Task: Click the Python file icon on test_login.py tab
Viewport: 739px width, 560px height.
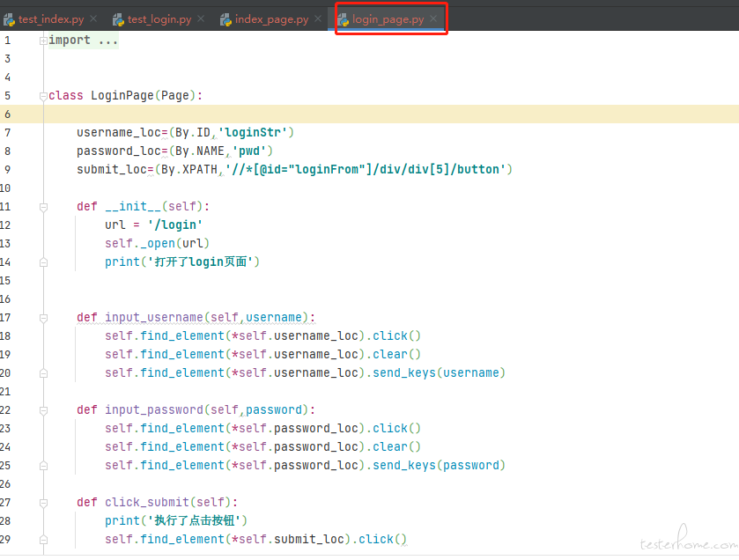Action: pyautogui.click(x=118, y=19)
